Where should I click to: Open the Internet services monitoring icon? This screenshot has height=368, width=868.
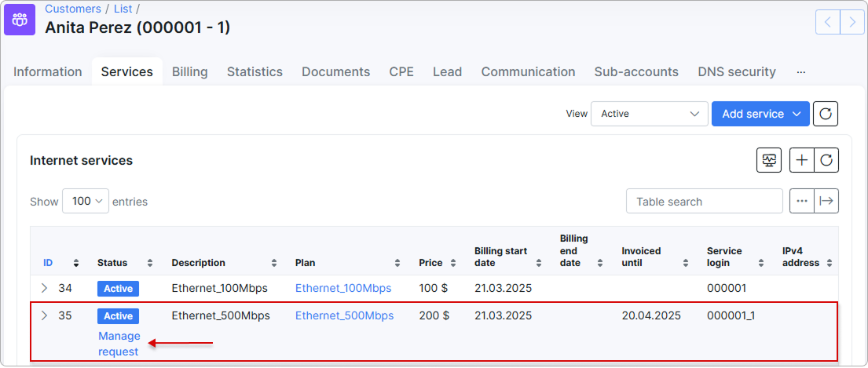(769, 160)
